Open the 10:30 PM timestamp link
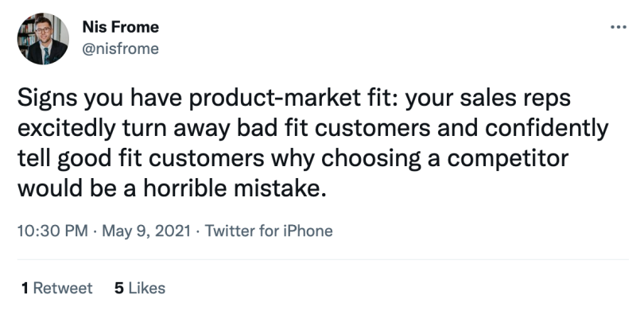The width and height of the screenshot is (644, 314). coord(52,231)
